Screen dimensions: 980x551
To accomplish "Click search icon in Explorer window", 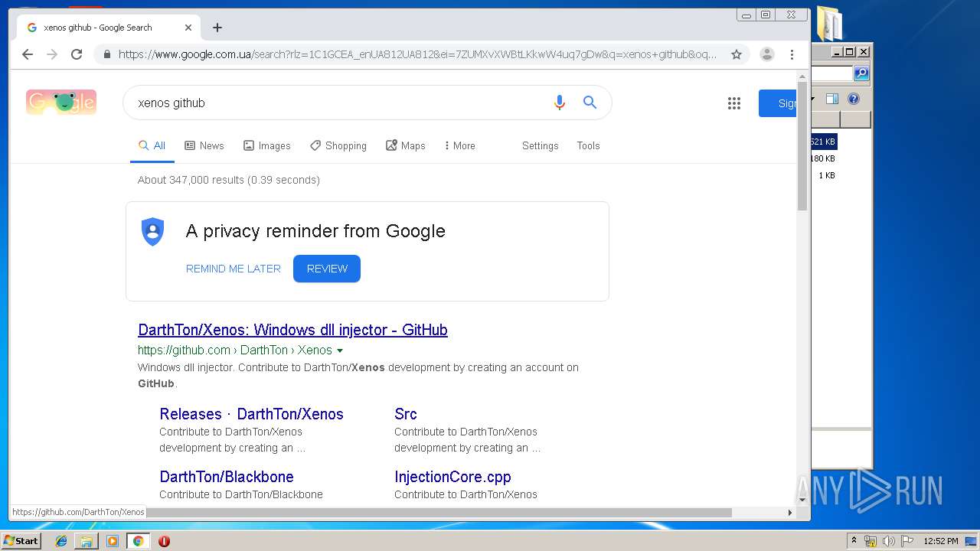I will coord(861,73).
